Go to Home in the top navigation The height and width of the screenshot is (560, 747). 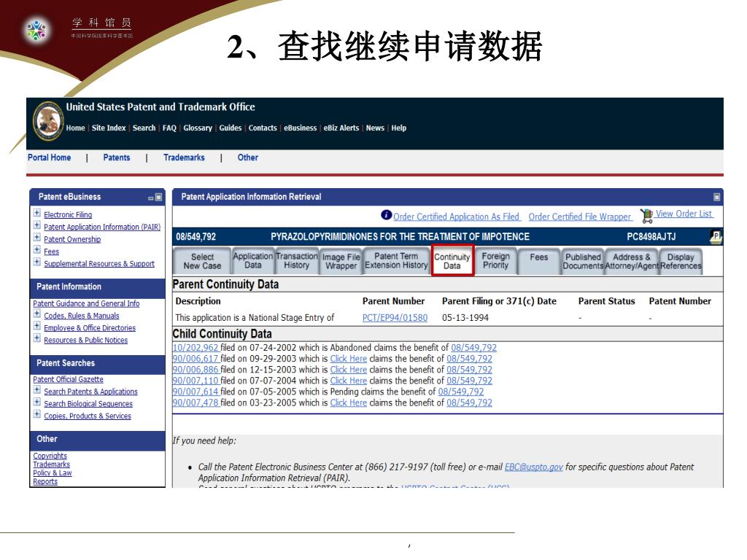(75, 128)
